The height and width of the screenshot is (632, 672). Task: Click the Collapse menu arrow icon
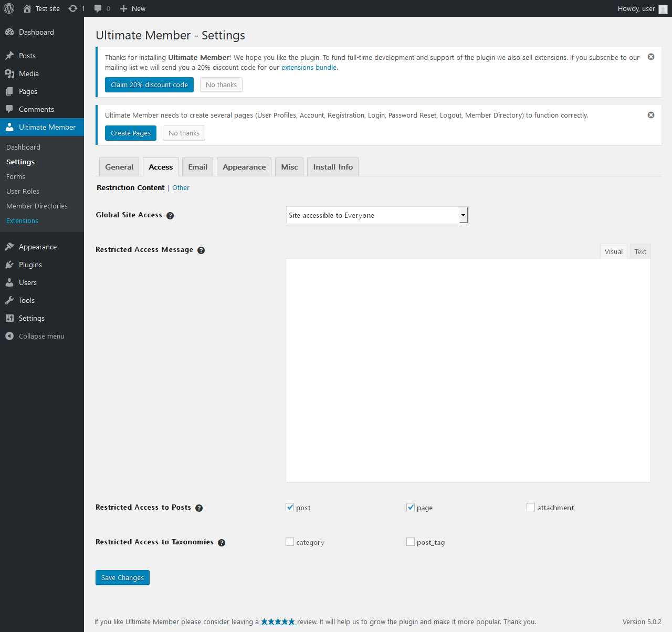click(x=9, y=336)
